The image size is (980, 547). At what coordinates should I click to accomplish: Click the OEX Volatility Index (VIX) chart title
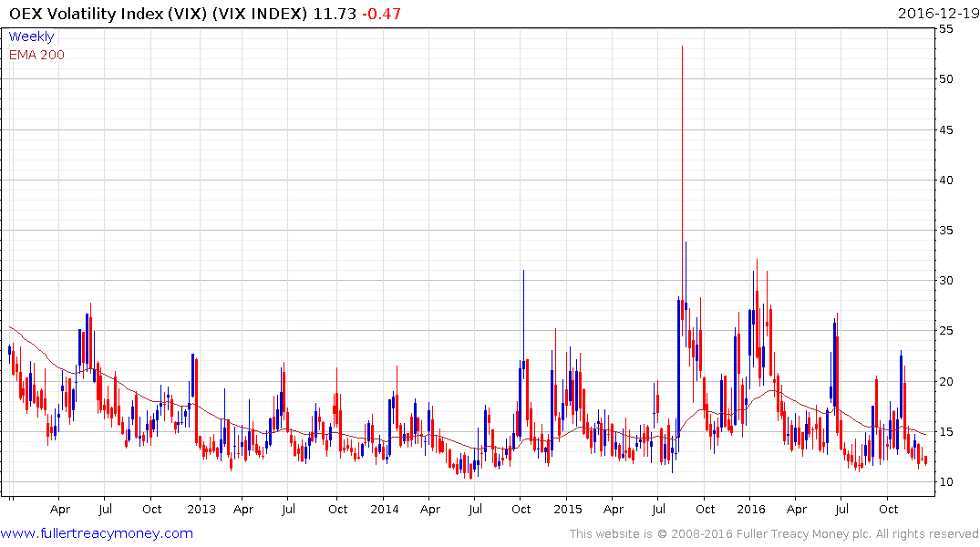(158, 14)
